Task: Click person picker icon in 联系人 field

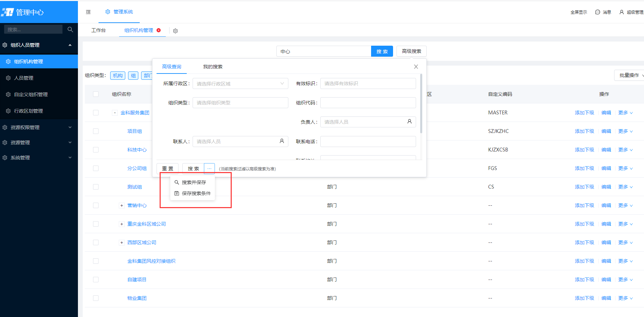Action: [x=282, y=141]
